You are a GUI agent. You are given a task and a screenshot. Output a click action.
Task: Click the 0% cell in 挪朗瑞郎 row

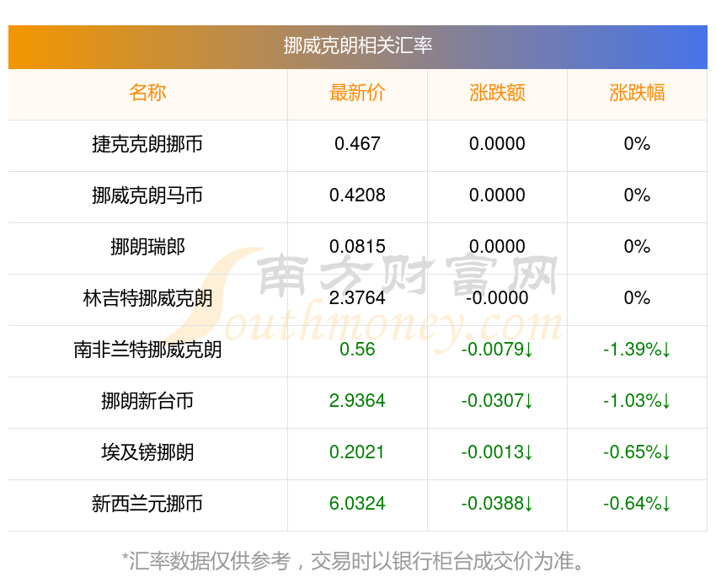[x=637, y=247]
